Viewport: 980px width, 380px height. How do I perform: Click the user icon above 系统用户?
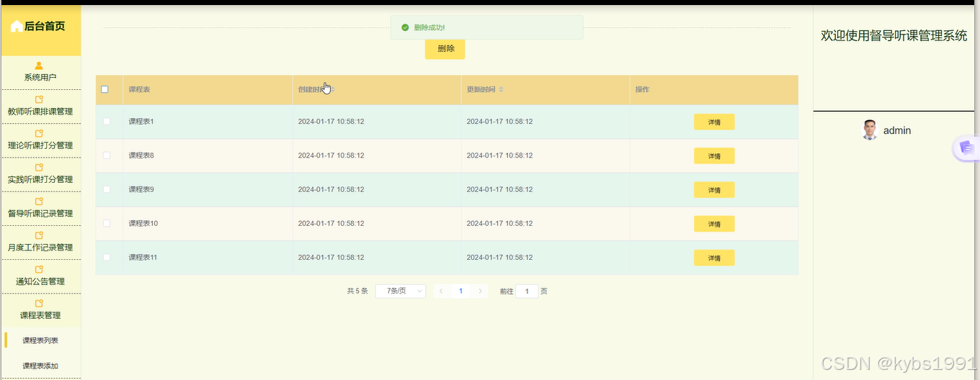click(x=40, y=65)
